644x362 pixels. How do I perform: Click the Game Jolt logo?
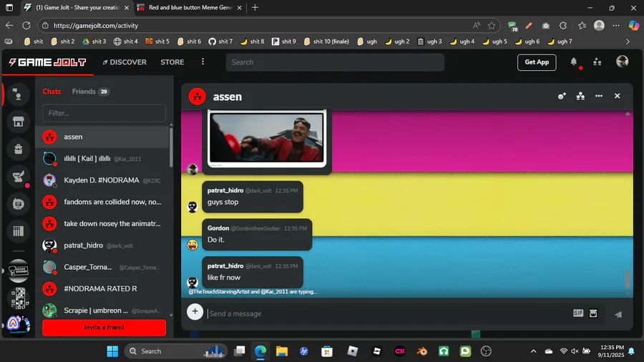(x=48, y=62)
